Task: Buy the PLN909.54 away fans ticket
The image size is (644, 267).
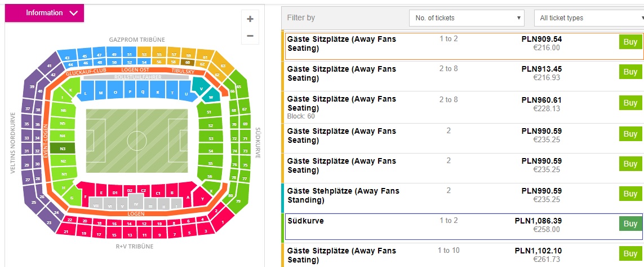Action: 630,43
